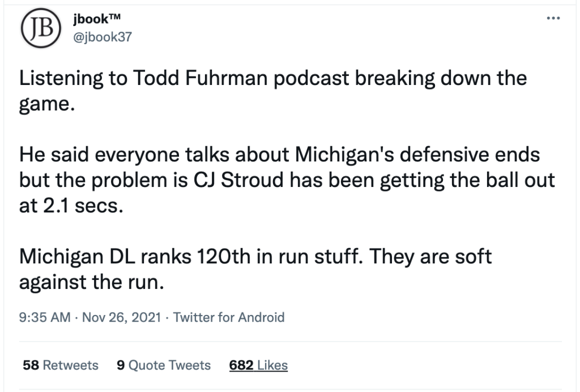
Task: Click the 9:35 AM timestamp
Action: click(x=45, y=317)
